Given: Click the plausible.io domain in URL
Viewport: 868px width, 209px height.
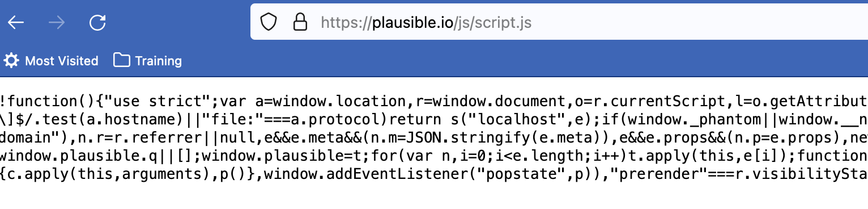Looking at the screenshot, I should tap(412, 23).
